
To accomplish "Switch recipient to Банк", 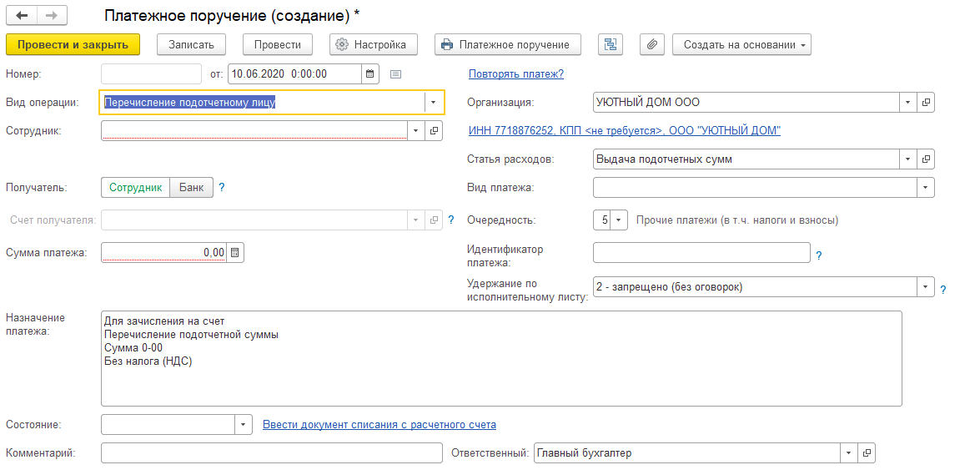I will coord(191,187).
